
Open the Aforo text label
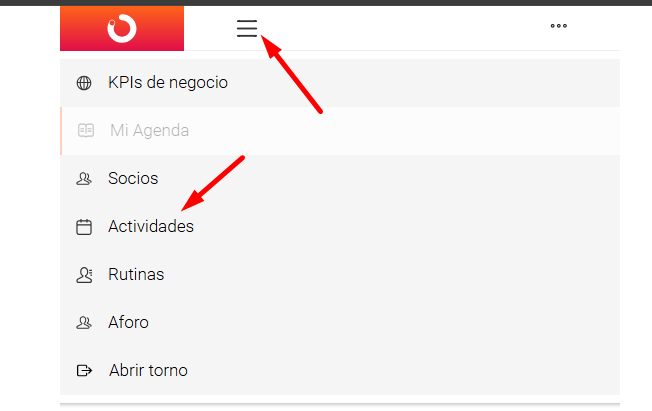click(128, 322)
